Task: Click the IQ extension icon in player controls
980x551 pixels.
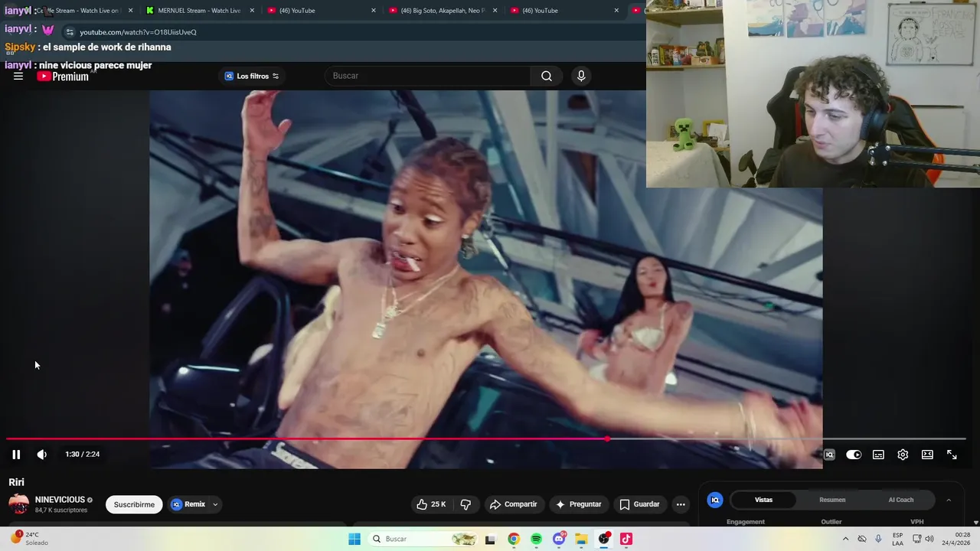Action: pos(829,455)
